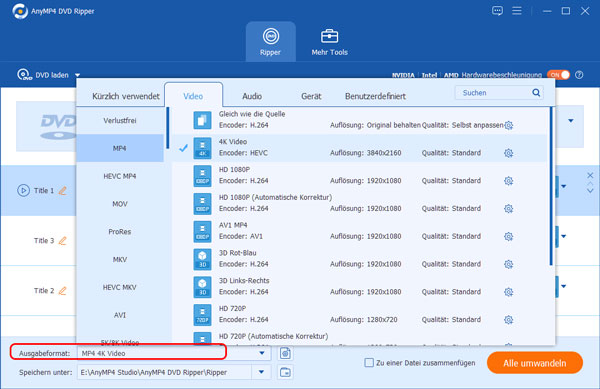Click the Speichern unter path field
Viewport: 600px width, 389px height.
165,372
